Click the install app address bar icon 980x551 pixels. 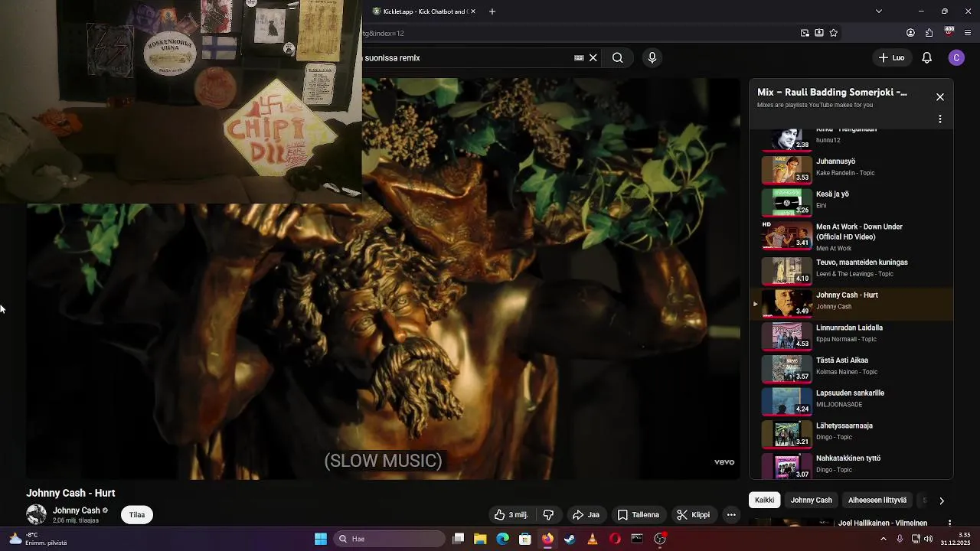(819, 33)
